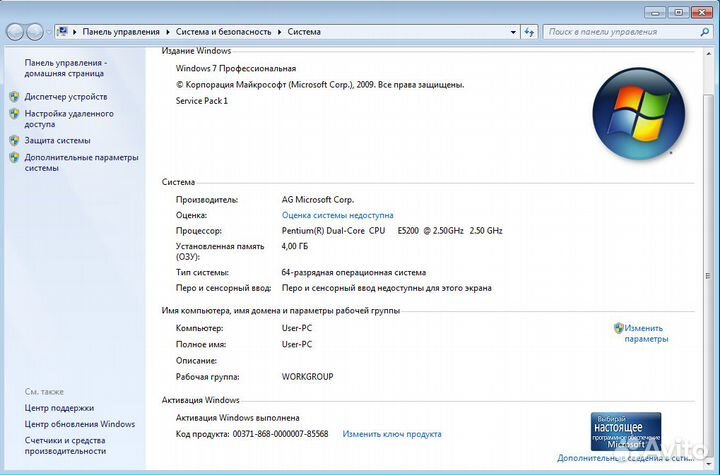The height and width of the screenshot is (475, 720).
Task: Open Центр обновления Windows link
Action: click(79, 424)
